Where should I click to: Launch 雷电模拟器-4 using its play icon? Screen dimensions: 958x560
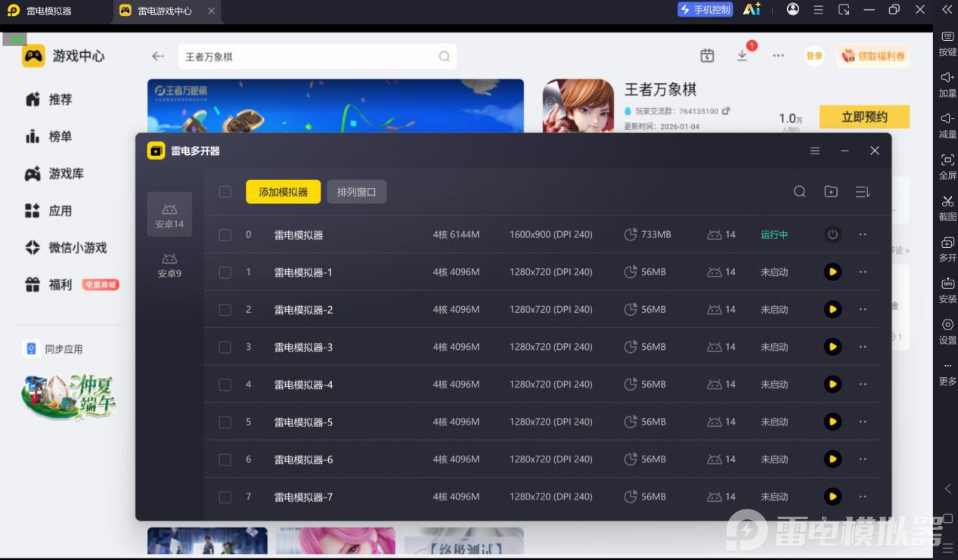coord(832,384)
